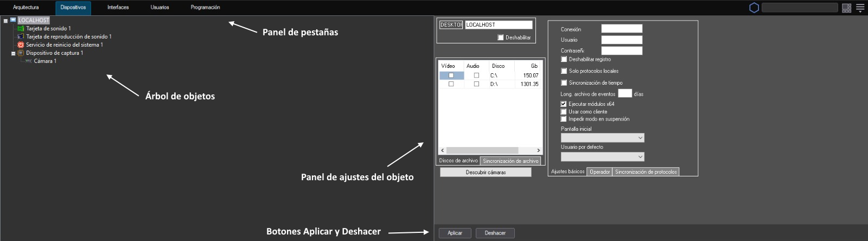Enable the Deshabilitar checkbox under LOCALHOST name
This screenshot has width=868, height=241.
[x=501, y=37]
